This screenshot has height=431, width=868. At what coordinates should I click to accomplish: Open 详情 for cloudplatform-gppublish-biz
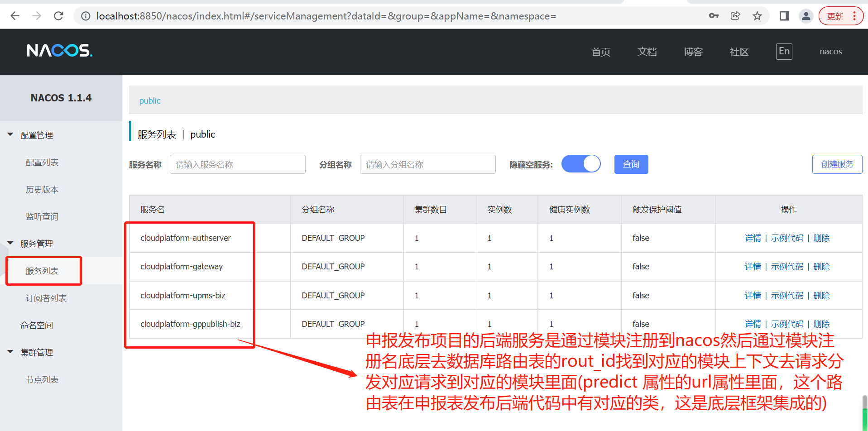tap(753, 324)
